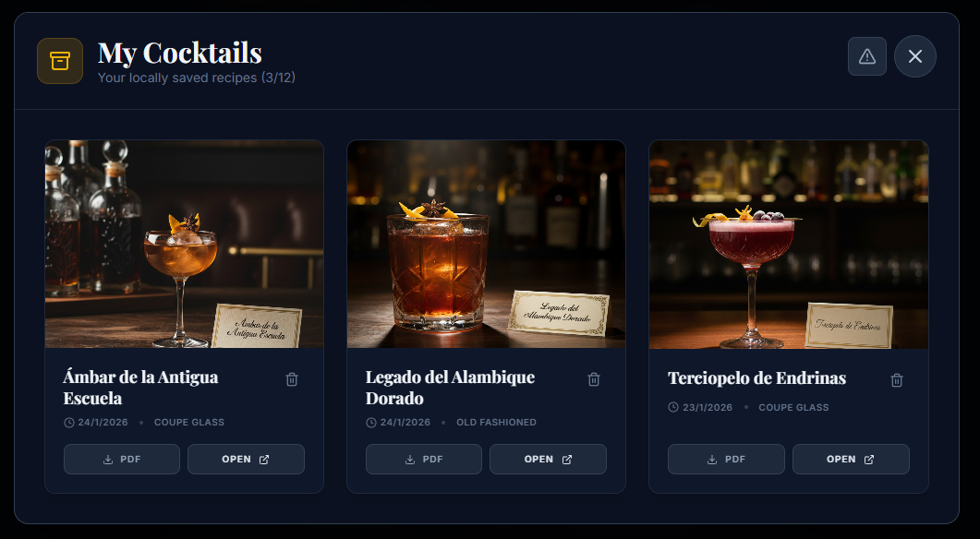Open the Legado del Alambique Dorado recipe

click(548, 459)
